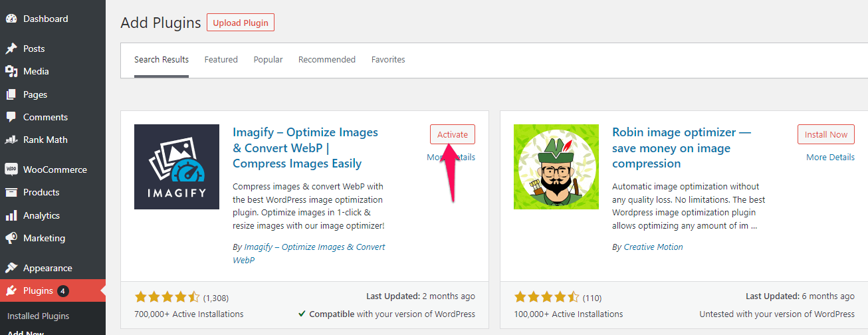
Task: Click the Robin image optimizer star rating
Action: point(546,297)
